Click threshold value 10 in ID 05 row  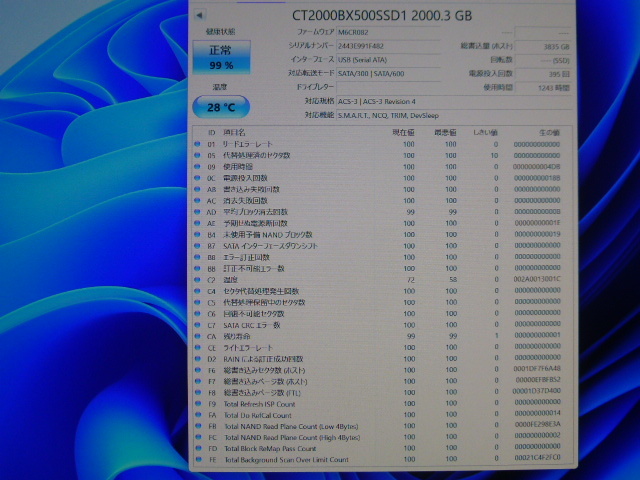point(494,156)
